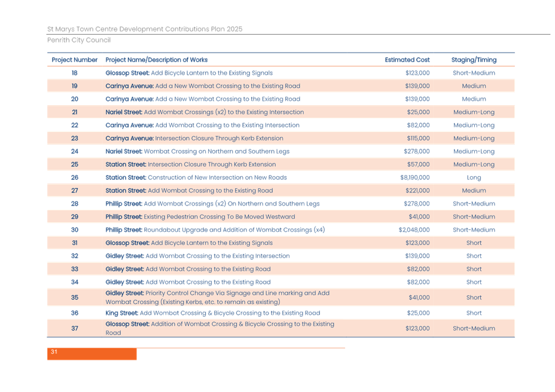Click project number 23 in the table
Viewport: 555px width, 392px height.
[74, 139]
